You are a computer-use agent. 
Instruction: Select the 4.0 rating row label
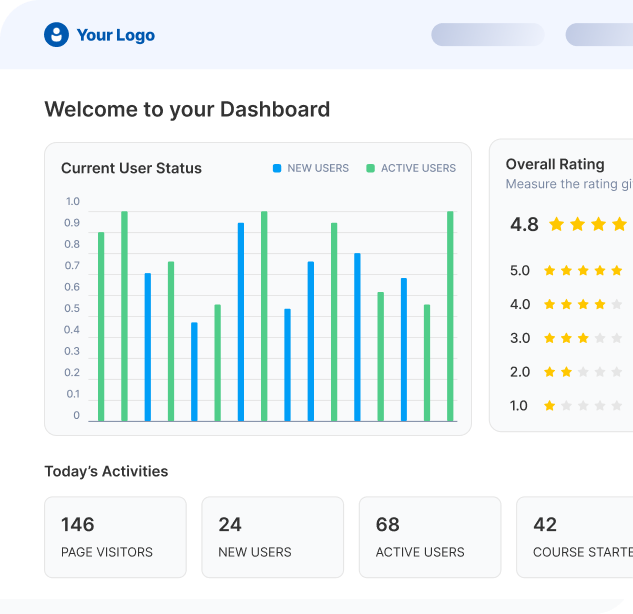click(520, 304)
